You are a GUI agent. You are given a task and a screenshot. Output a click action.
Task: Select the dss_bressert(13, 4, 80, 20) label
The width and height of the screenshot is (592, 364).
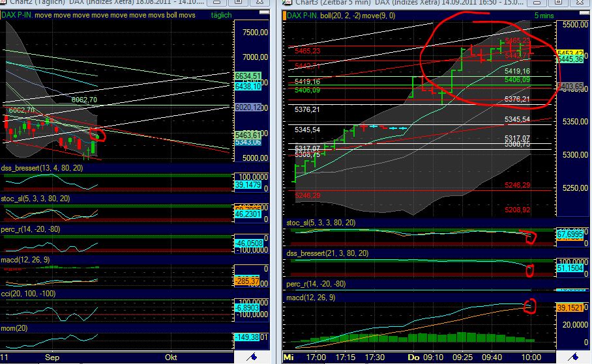42,168
